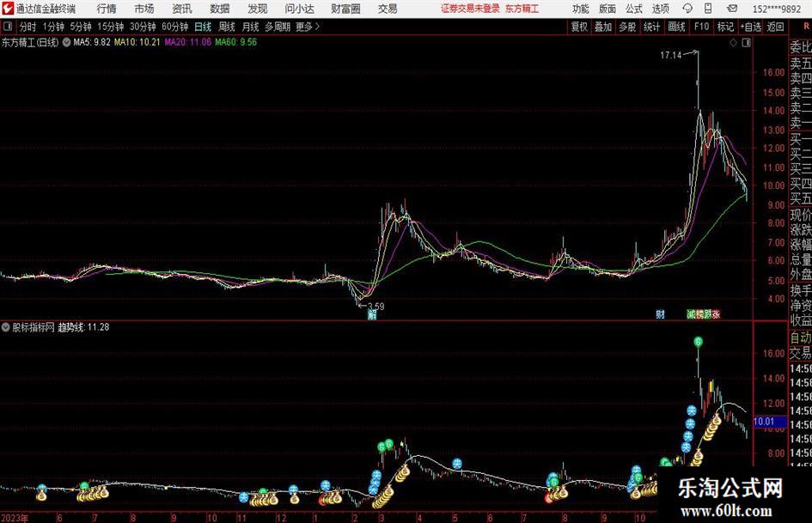
Task: Click the 返回 back button
Action: pos(775,27)
